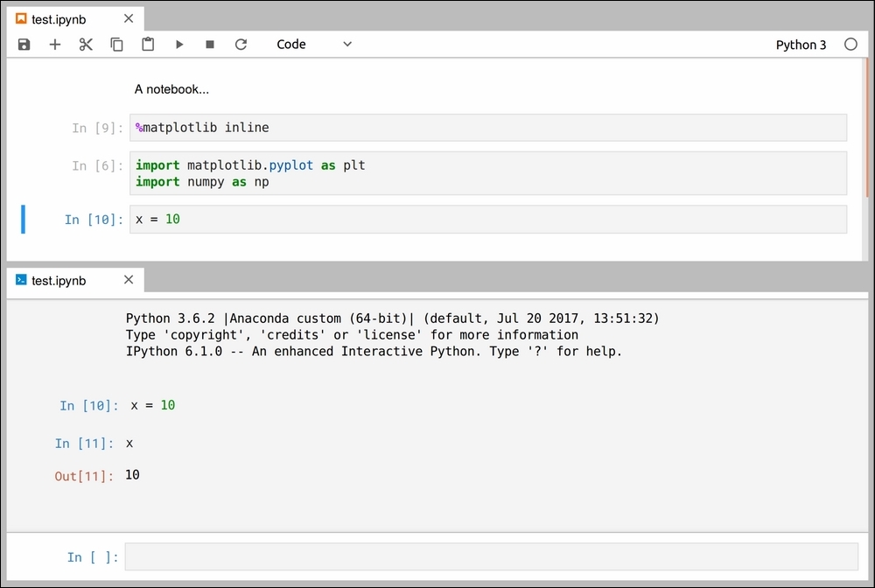Close the console test.ipynb tab
The width and height of the screenshot is (875, 588).
point(129,280)
